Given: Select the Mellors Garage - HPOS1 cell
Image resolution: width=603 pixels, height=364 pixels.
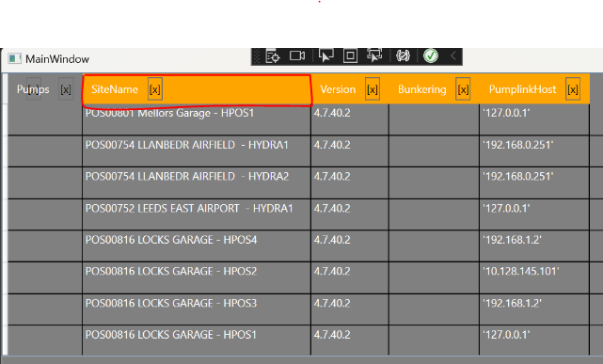Looking at the screenshot, I should [197, 119].
